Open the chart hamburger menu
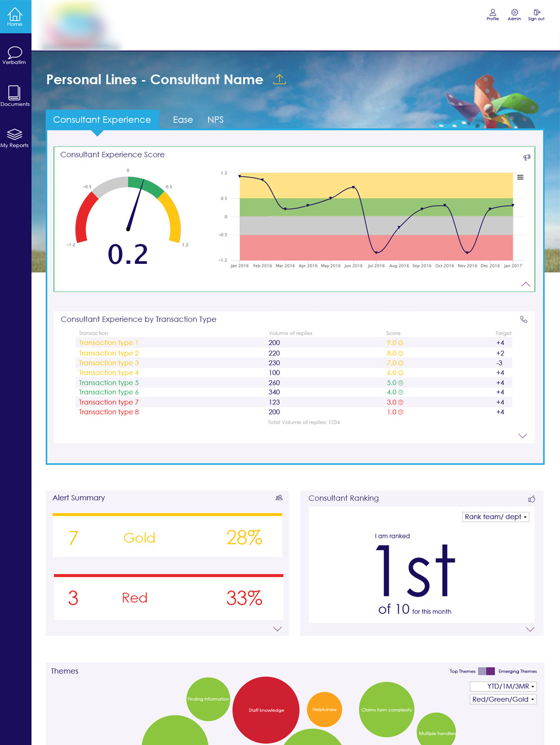The image size is (560, 745). (x=520, y=177)
